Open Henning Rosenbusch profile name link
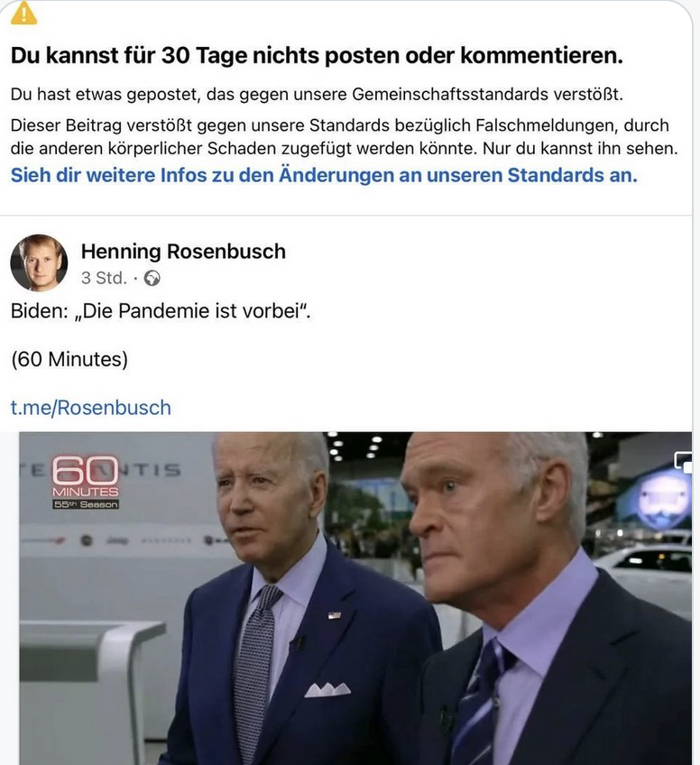This screenshot has height=765, width=700. [x=183, y=252]
